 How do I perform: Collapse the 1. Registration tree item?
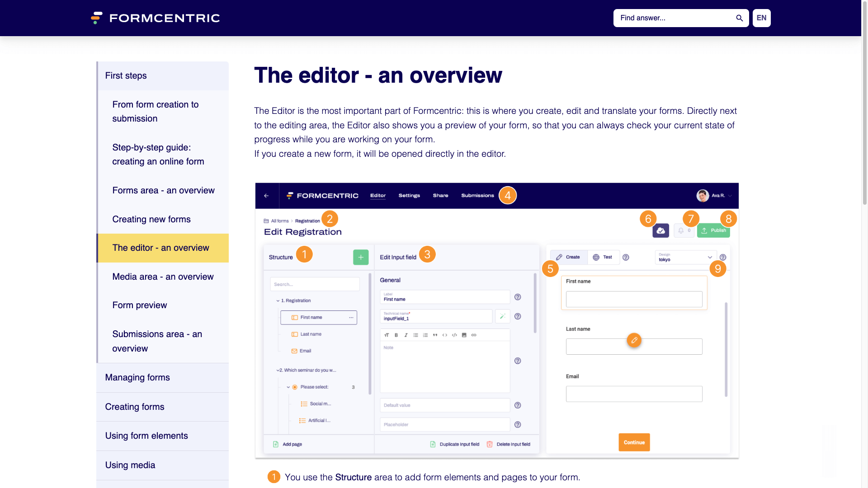coord(278,300)
